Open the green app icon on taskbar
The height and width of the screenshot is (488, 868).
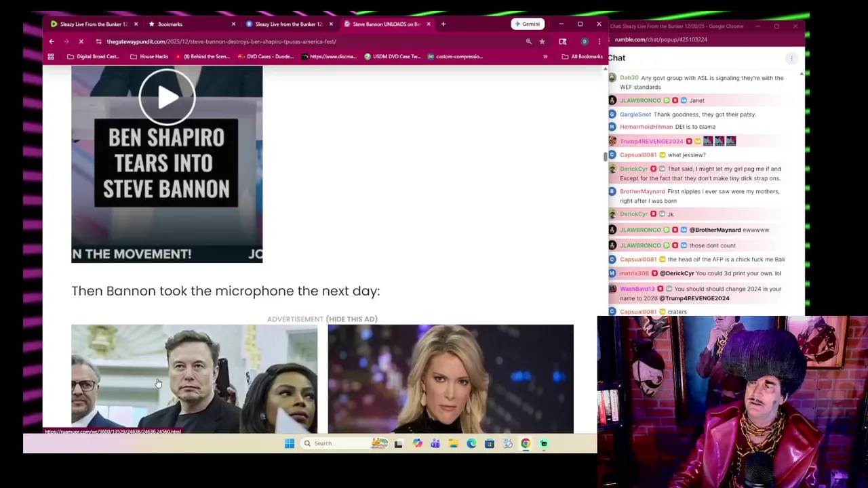[544, 443]
